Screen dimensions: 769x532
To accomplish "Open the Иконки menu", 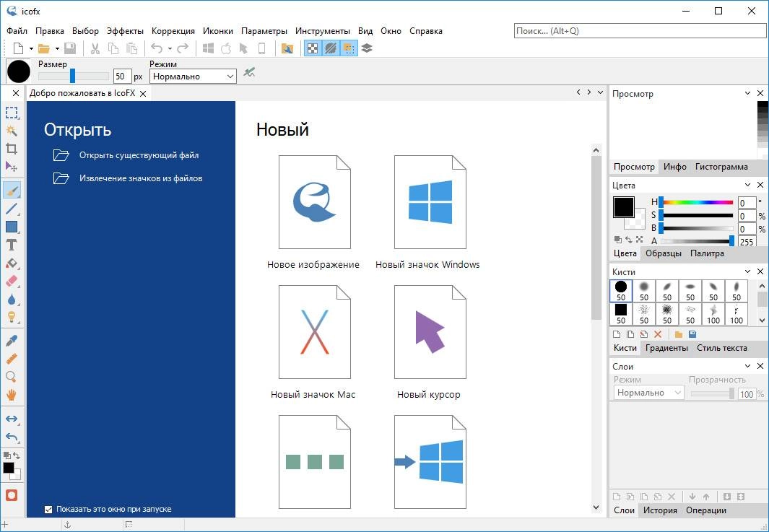I will tap(218, 31).
